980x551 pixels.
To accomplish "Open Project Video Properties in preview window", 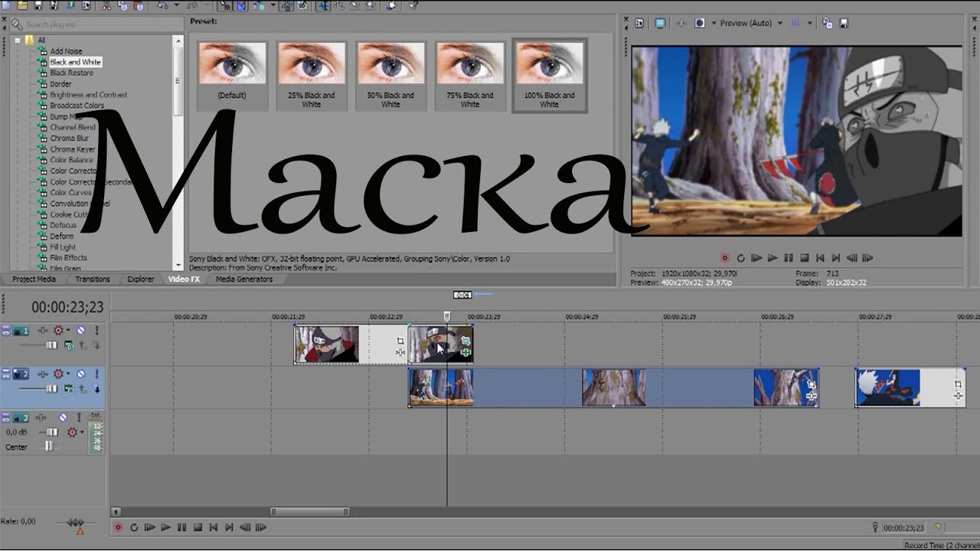I will pos(639,23).
